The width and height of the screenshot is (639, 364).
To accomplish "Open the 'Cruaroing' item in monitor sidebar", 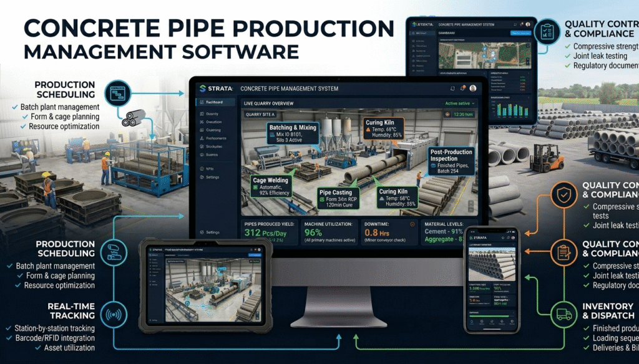I will pyautogui.click(x=210, y=130).
